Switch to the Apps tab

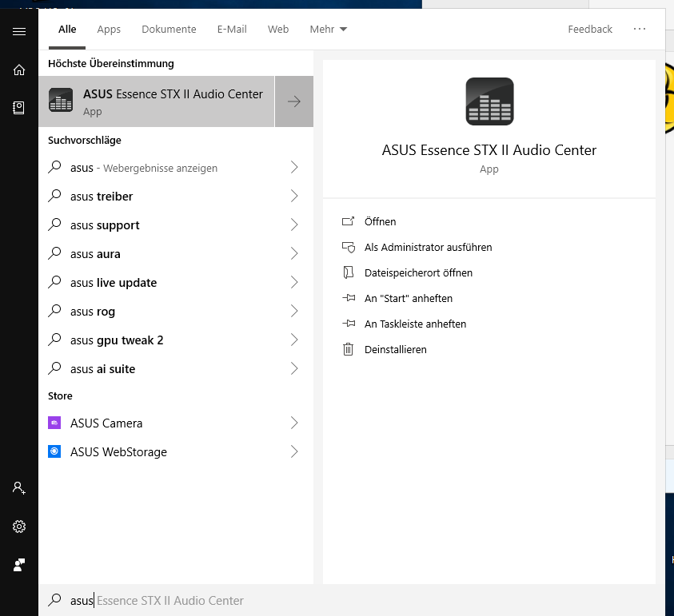click(109, 30)
